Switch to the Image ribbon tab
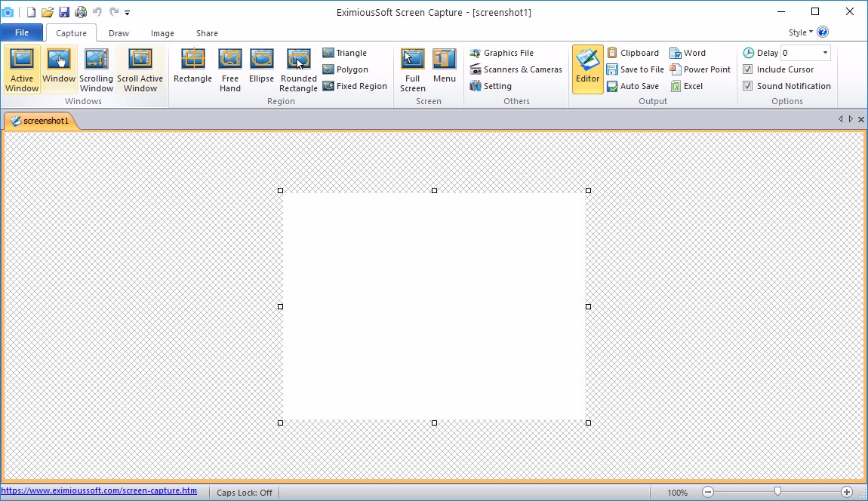The height and width of the screenshot is (501, 868). pos(162,33)
